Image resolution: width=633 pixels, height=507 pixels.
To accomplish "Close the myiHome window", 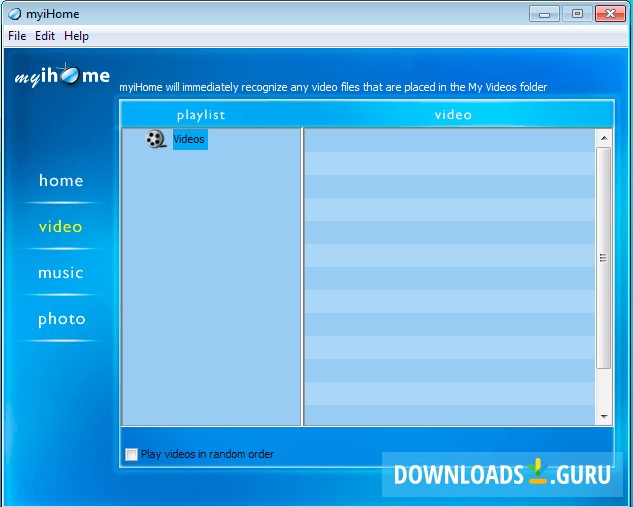I will [610, 14].
